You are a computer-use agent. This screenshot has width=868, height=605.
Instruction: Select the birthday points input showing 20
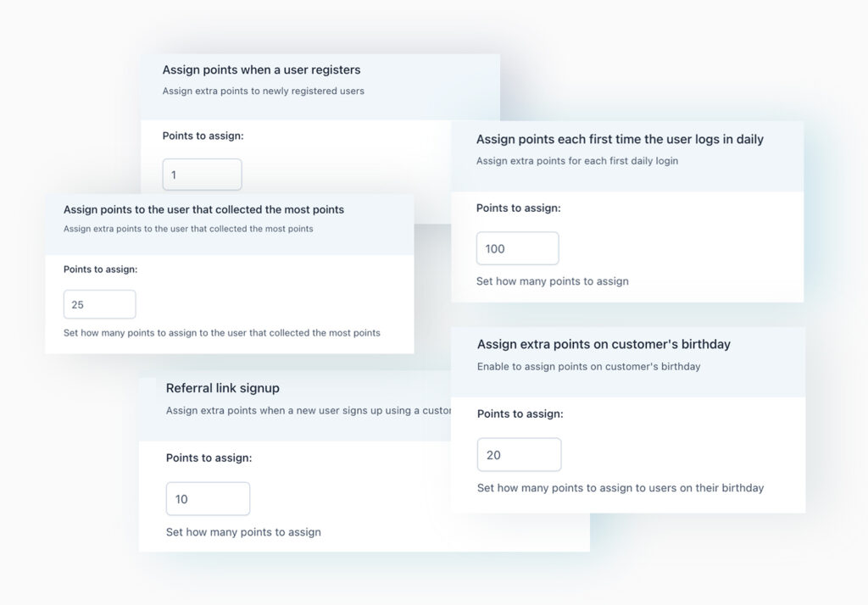click(x=519, y=455)
